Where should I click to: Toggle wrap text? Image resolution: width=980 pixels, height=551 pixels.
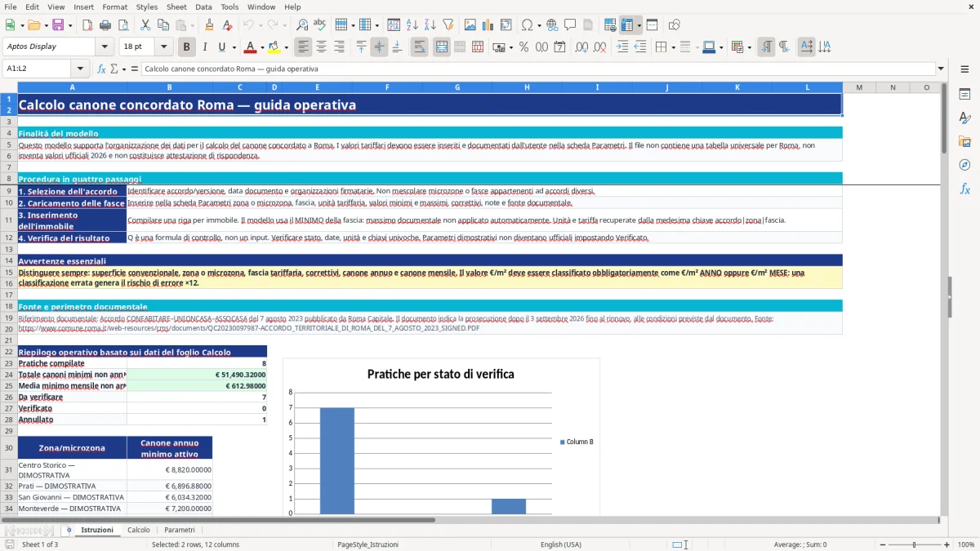(x=420, y=47)
